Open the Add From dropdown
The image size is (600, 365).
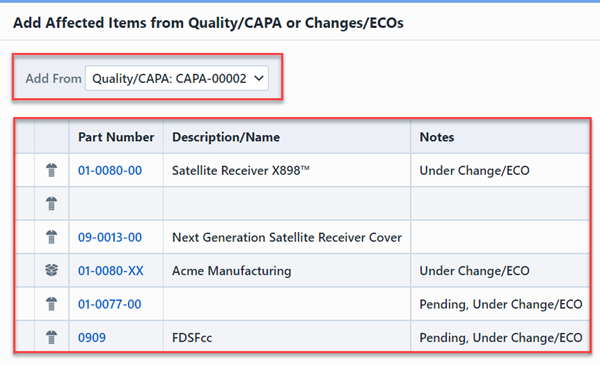pos(177,78)
